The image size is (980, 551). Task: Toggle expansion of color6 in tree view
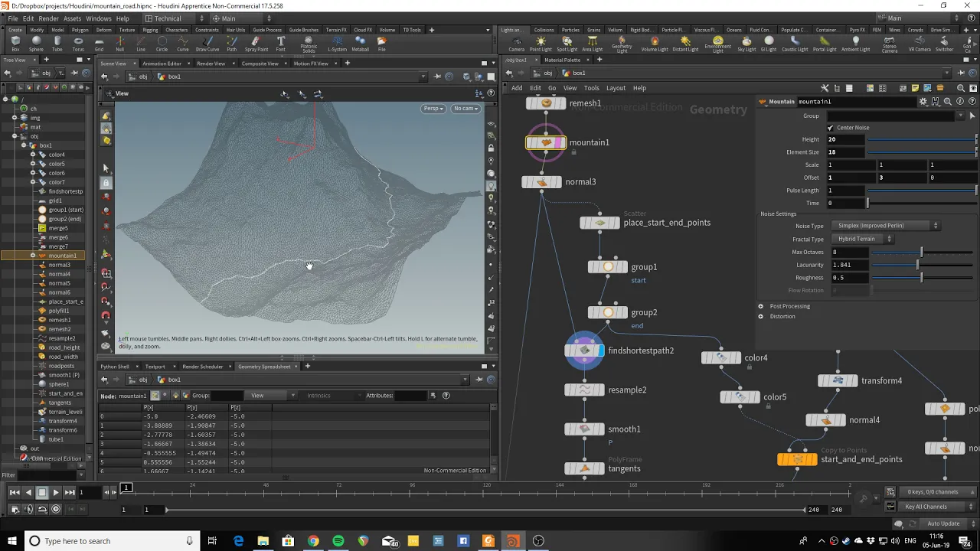[33, 173]
